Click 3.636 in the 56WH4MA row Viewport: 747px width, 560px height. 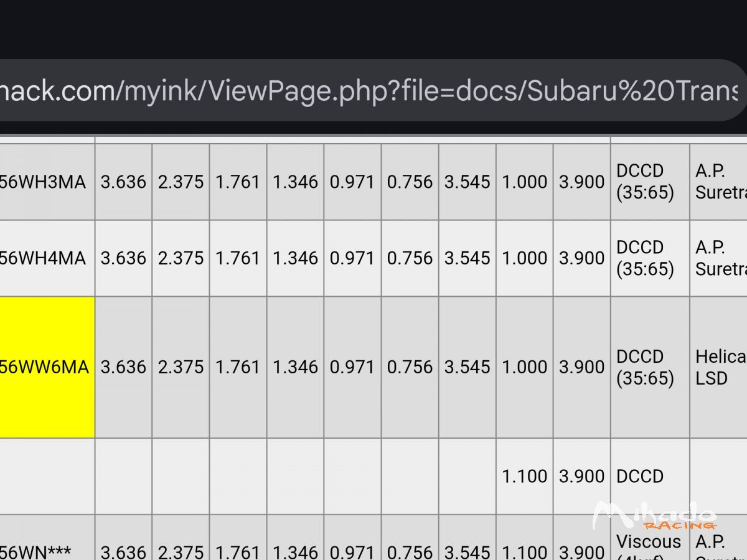(123, 258)
